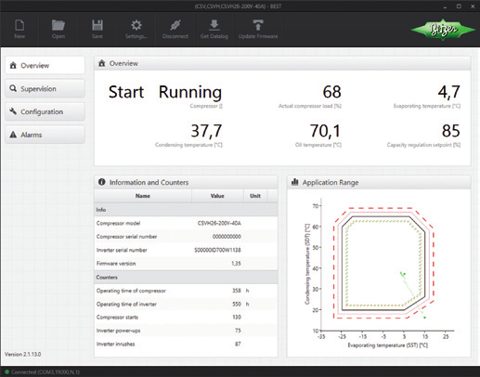Click the window title bar text
Image resolution: width=480 pixels, height=377 pixels.
coord(238,6)
